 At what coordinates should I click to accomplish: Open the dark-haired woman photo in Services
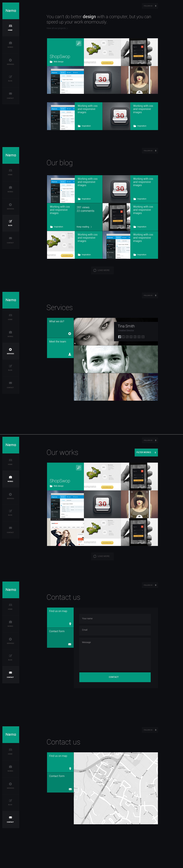coord(116,387)
